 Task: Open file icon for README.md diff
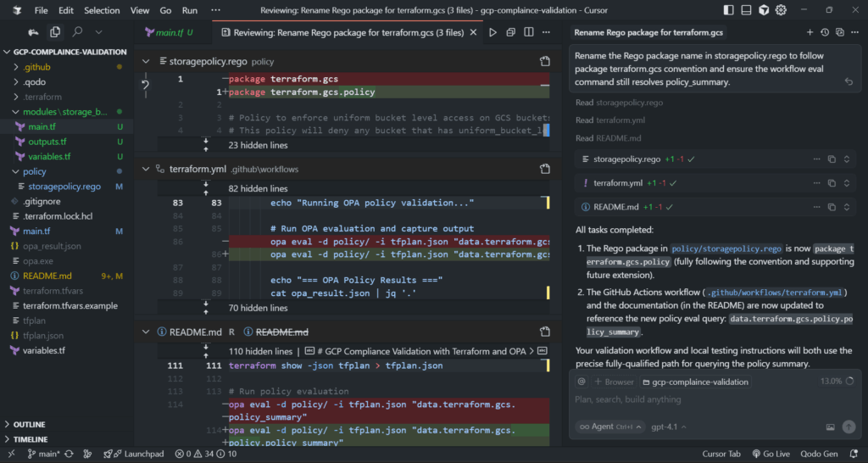[545, 332]
